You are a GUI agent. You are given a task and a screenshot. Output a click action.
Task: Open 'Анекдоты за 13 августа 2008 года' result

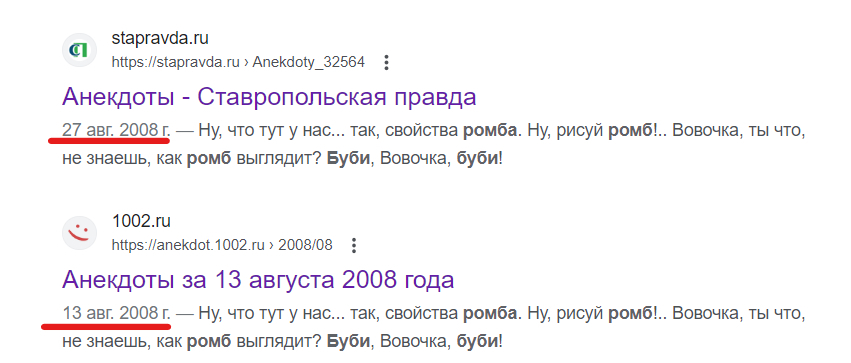pos(258,280)
